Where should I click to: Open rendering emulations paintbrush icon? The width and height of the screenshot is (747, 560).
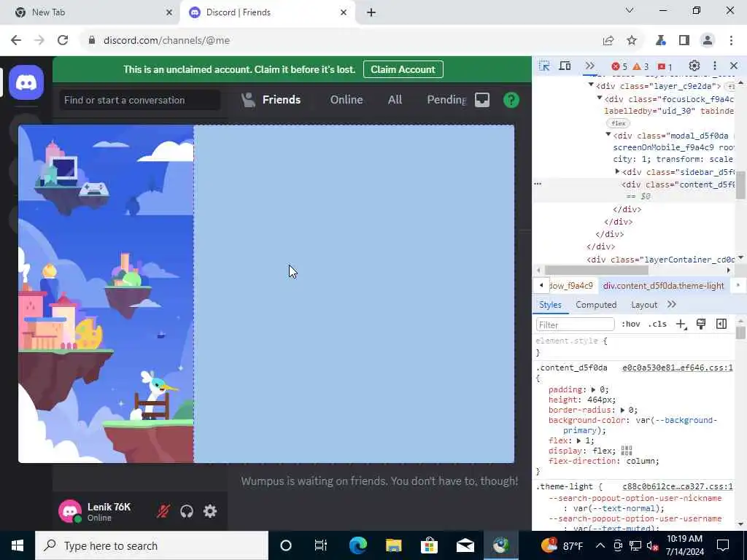[701, 324]
